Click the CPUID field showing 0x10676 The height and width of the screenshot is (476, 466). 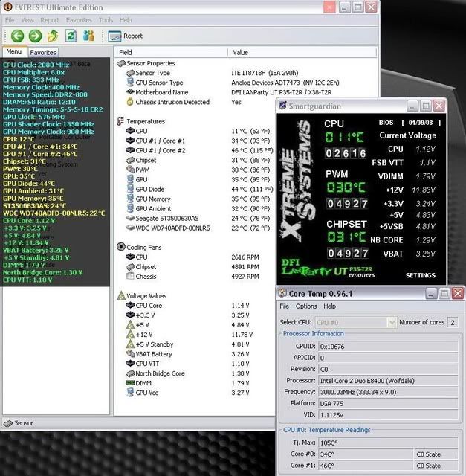click(x=388, y=347)
